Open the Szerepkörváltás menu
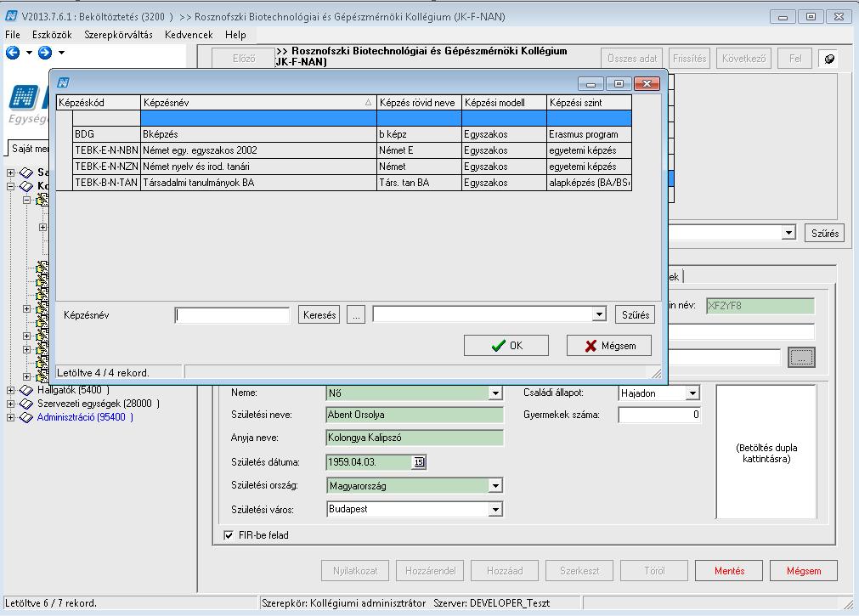The image size is (859, 616). tap(118, 35)
